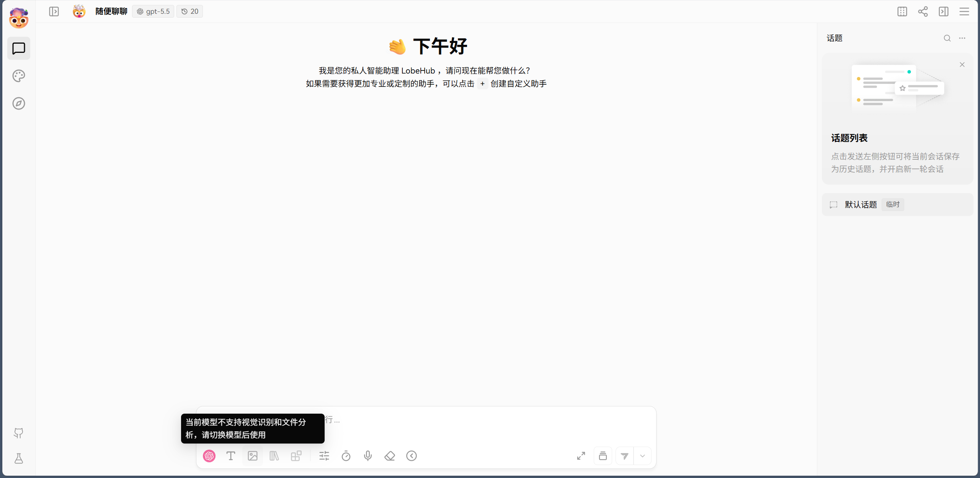Select the 默认话题 topic item
Screen dimensions: 980x478
pyautogui.click(x=897, y=205)
